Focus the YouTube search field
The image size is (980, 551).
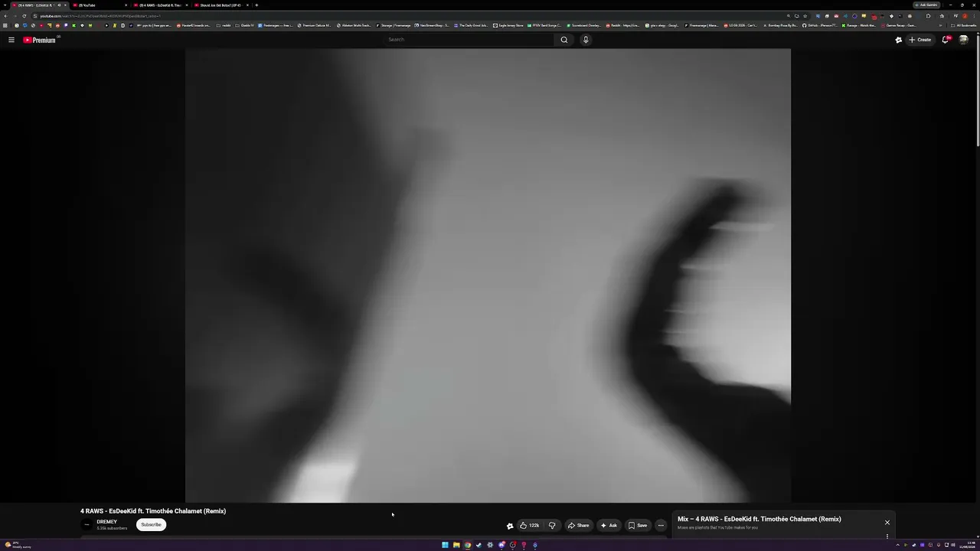pyautogui.click(x=469, y=40)
